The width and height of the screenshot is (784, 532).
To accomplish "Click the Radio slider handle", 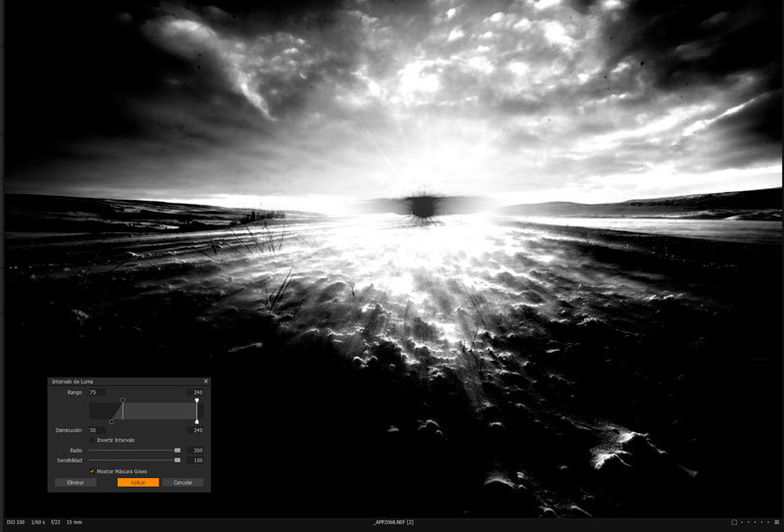I will 177,451.
